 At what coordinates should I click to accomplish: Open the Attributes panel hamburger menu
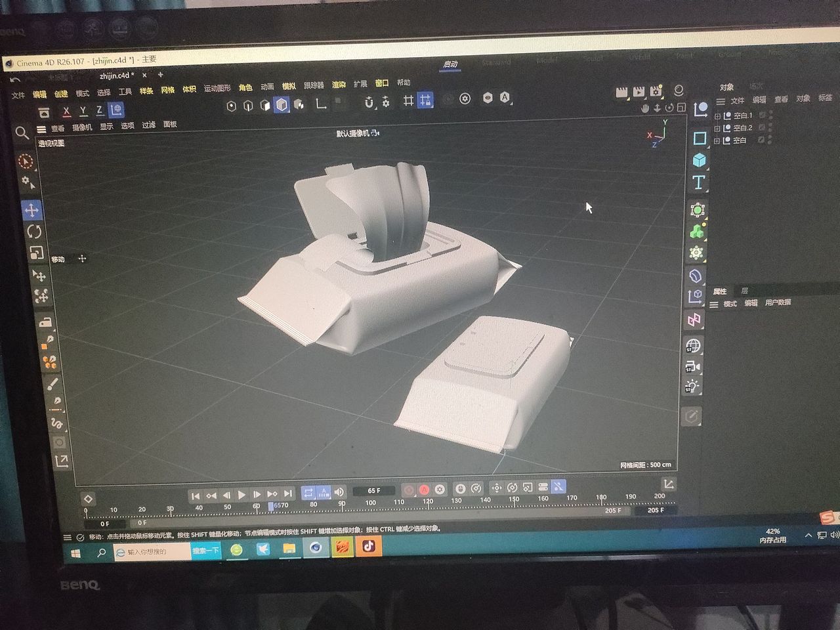[715, 304]
